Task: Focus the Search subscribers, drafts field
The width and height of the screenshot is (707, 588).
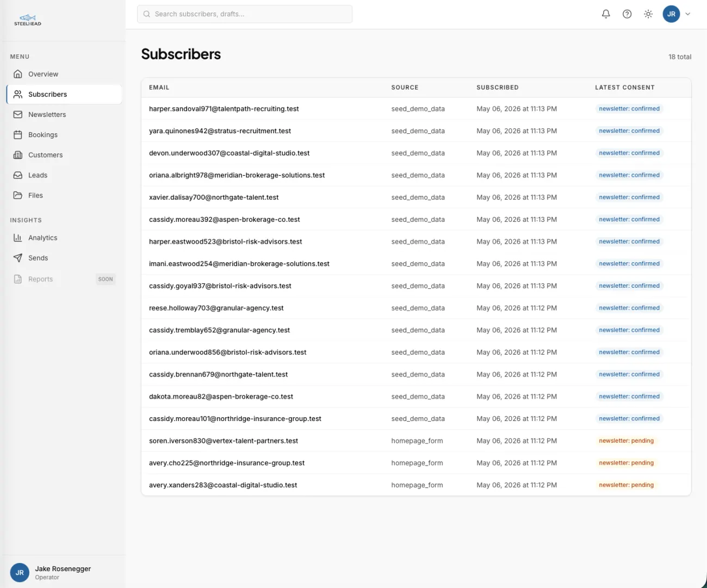Action: click(245, 14)
